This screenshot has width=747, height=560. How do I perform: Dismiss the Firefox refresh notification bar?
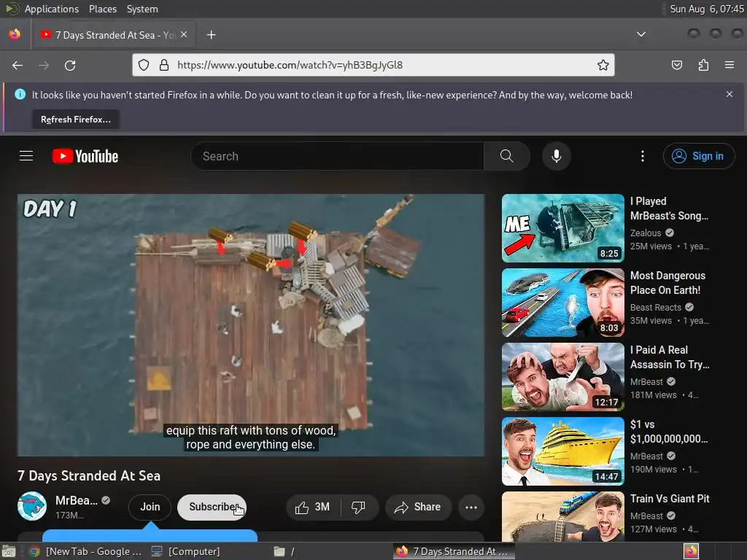click(729, 94)
